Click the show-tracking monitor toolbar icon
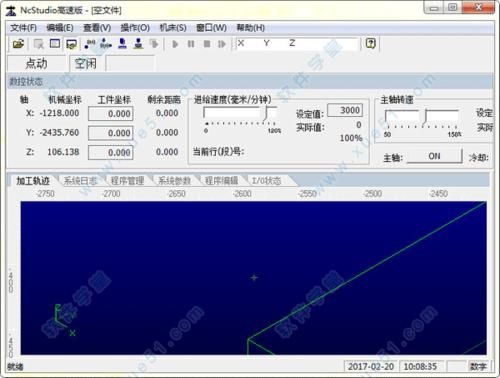This screenshot has width=500, height=378. (71, 44)
